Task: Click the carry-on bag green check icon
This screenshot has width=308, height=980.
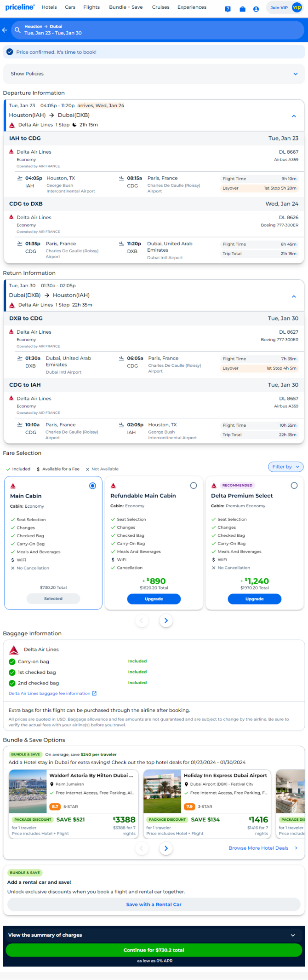Action: (12, 661)
